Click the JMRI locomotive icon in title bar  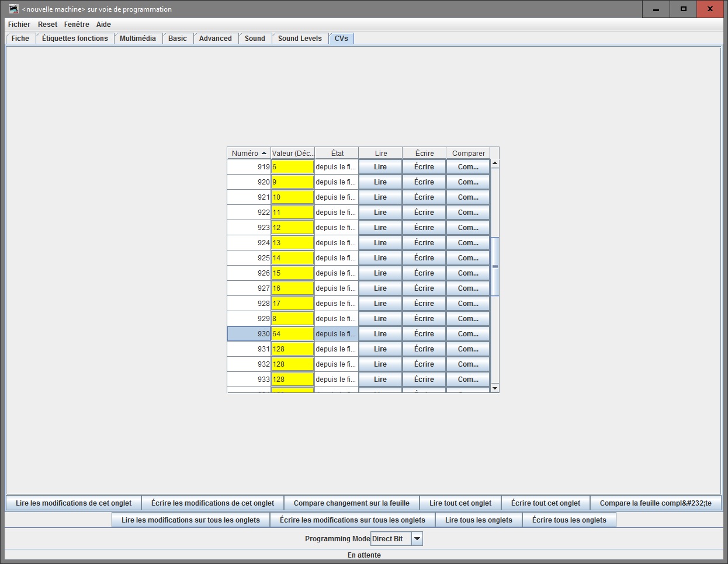point(14,9)
